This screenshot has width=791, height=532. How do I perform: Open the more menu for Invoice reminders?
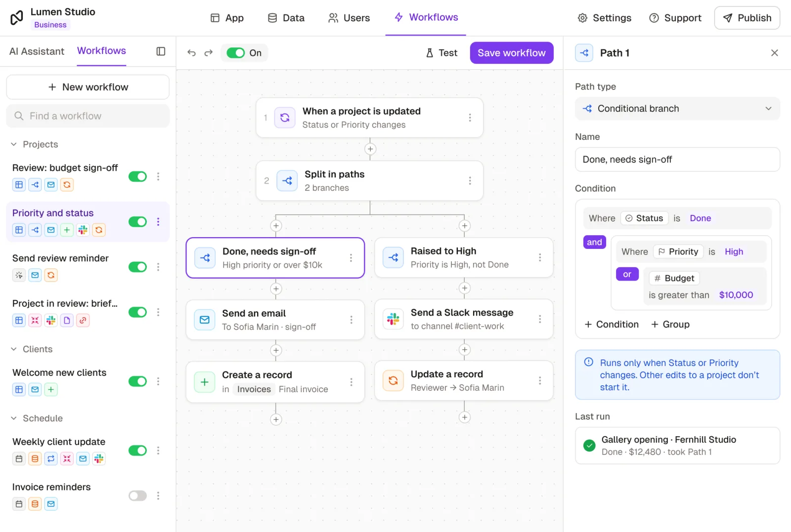tap(158, 495)
